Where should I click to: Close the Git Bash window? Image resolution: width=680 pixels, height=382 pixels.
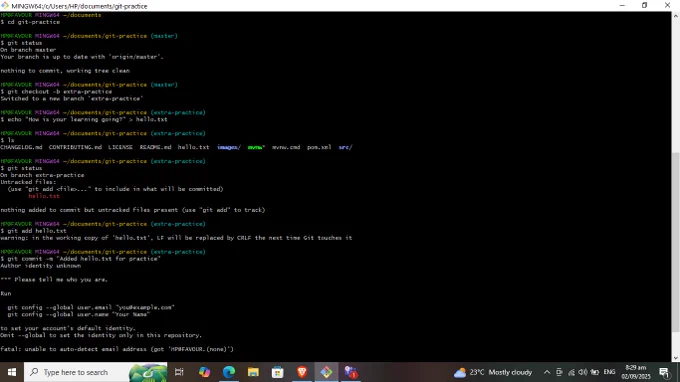667,6
